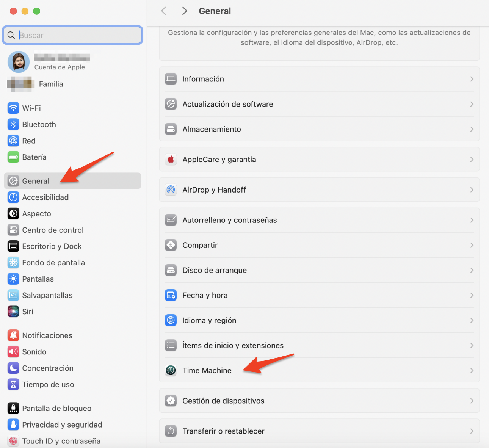489x448 pixels.
Task: Select the Tiempo de uso hourglass icon
Action: pos(13,384)
